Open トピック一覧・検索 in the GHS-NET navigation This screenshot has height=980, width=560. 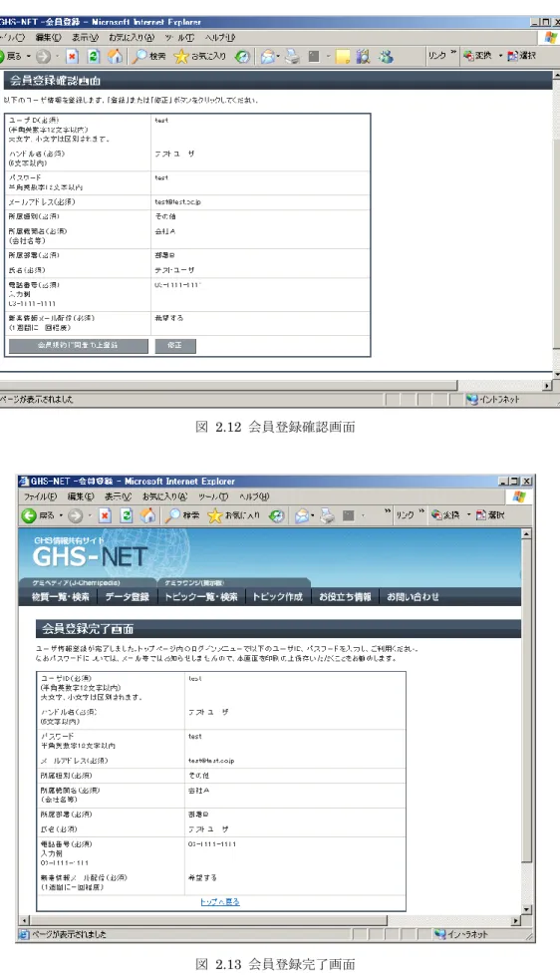(x=200, y=597)
